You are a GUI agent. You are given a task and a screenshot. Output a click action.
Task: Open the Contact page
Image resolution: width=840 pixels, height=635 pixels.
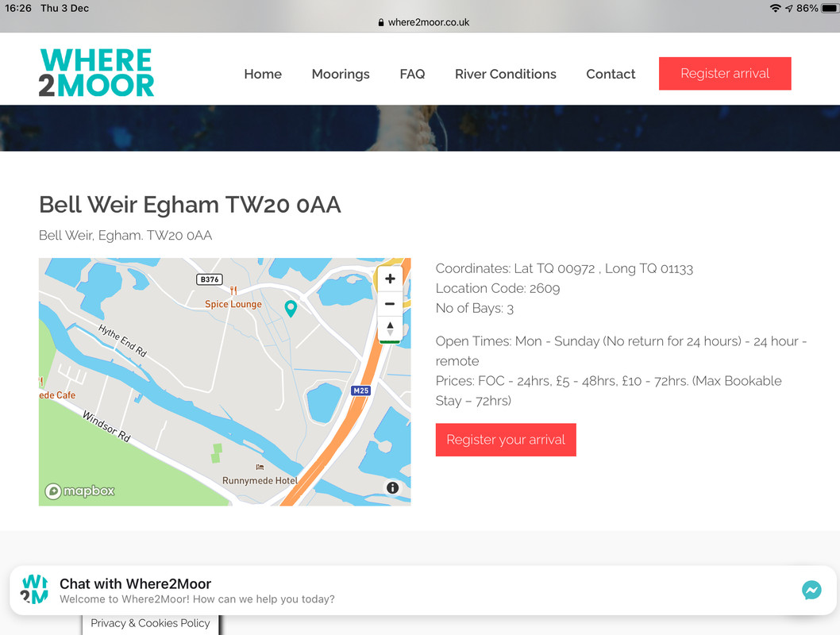[611, 74]
